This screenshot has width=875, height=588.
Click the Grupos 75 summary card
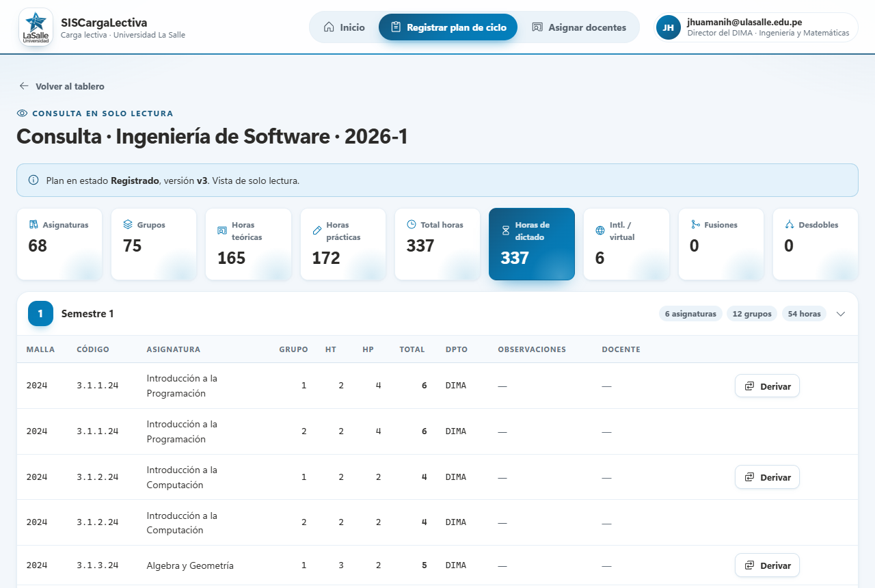[154, 244]
